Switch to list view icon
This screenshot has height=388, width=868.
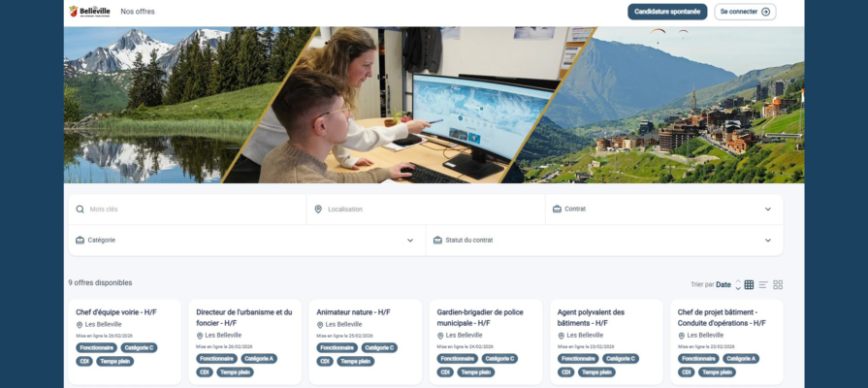[x=763, y=285]
